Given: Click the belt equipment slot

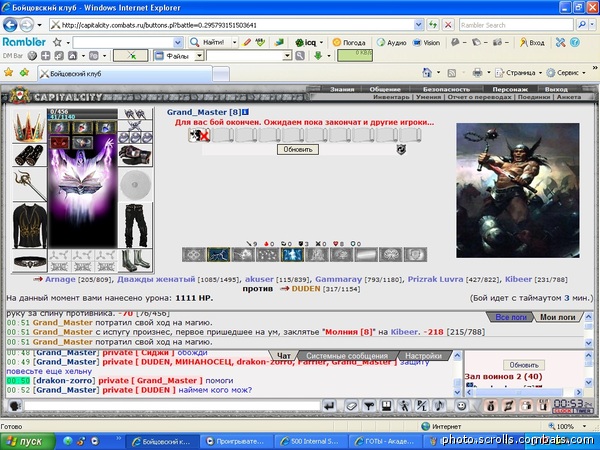Looking at the screenshot, I should pyautogui.click(x=29, y=261).
